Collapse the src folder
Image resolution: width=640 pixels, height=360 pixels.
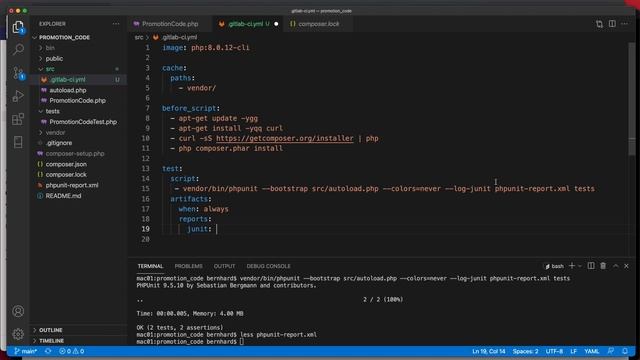[50, 69]
